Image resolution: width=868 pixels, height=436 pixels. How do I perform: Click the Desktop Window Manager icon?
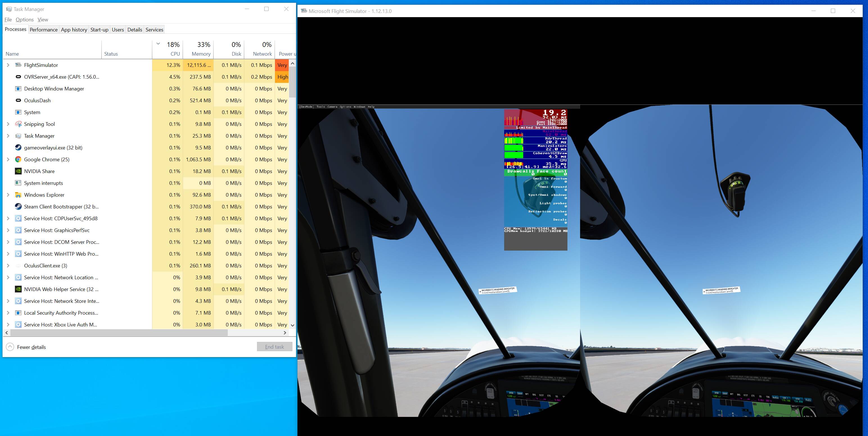[18, 88]
